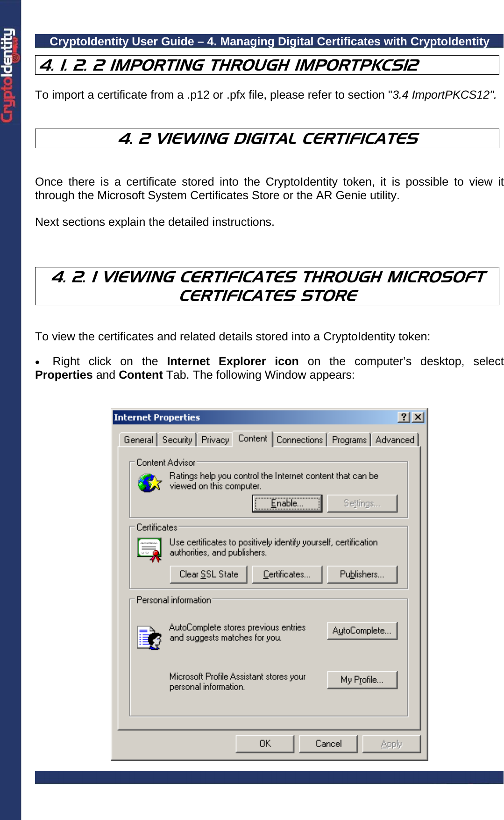Click heading '4.2 Viewing Digital Certificates'

(x=268, y=138)
